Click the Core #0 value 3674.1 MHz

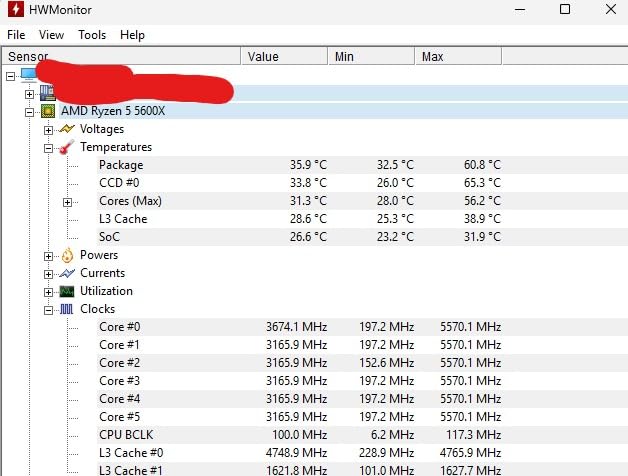pos(296,327)
